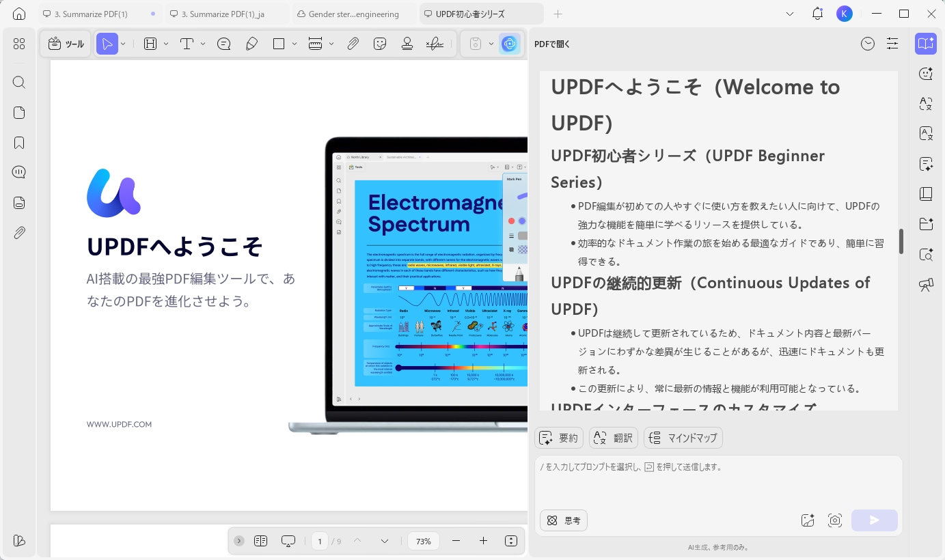The width and height of the screenshot is (945, 560).
Task: Open the user account avatar K
Action: (x=845, y=14)
